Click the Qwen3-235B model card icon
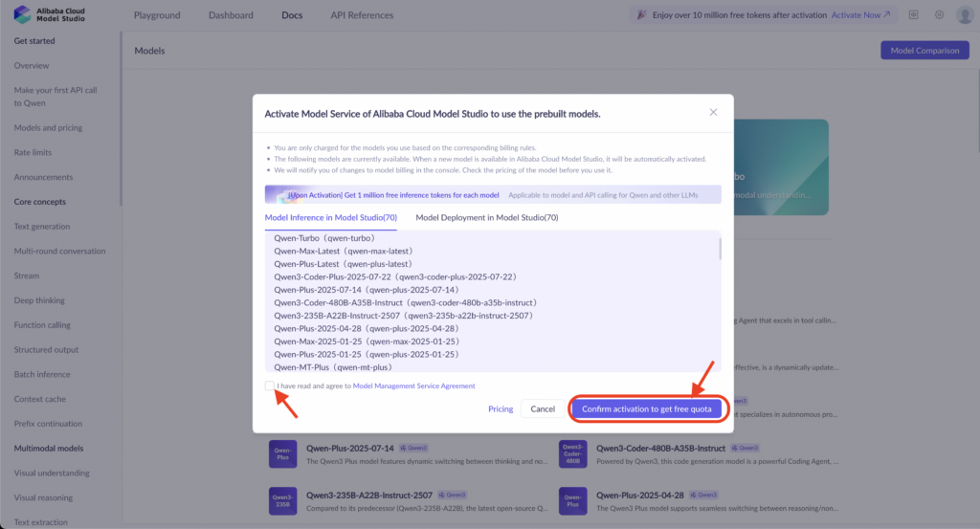The image size is (980, 529). pos(282,501)
